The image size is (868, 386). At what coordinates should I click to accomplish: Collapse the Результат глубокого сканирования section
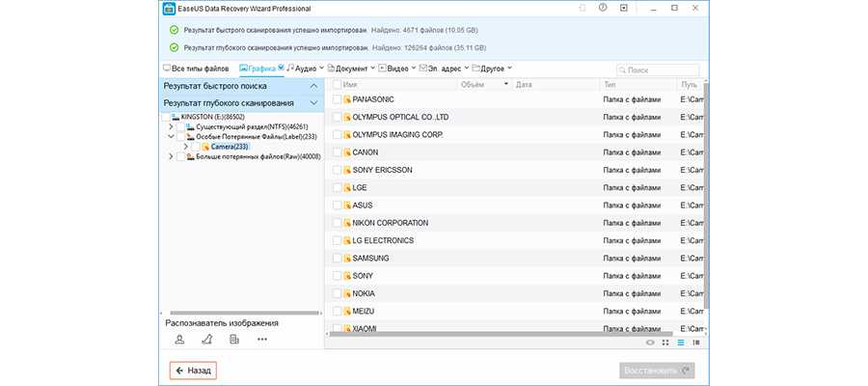312,102
